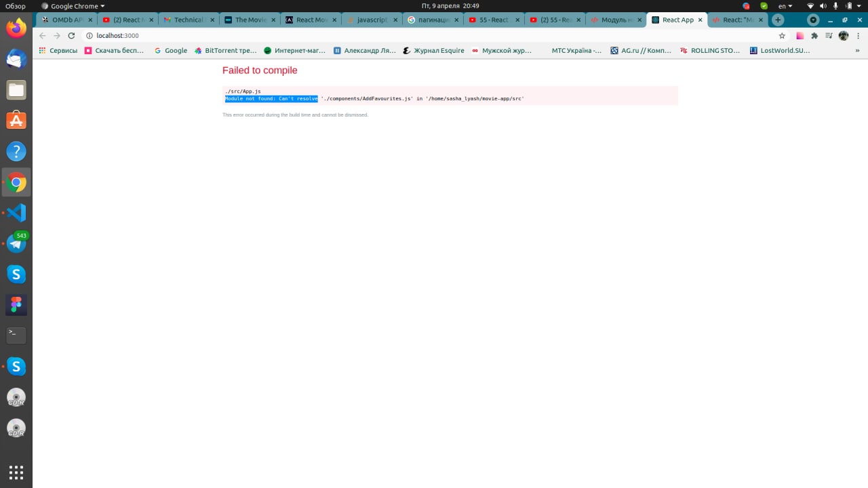Open the Журнал Esquire bookmark
This screenshot has width=868, height=488.
433,50
